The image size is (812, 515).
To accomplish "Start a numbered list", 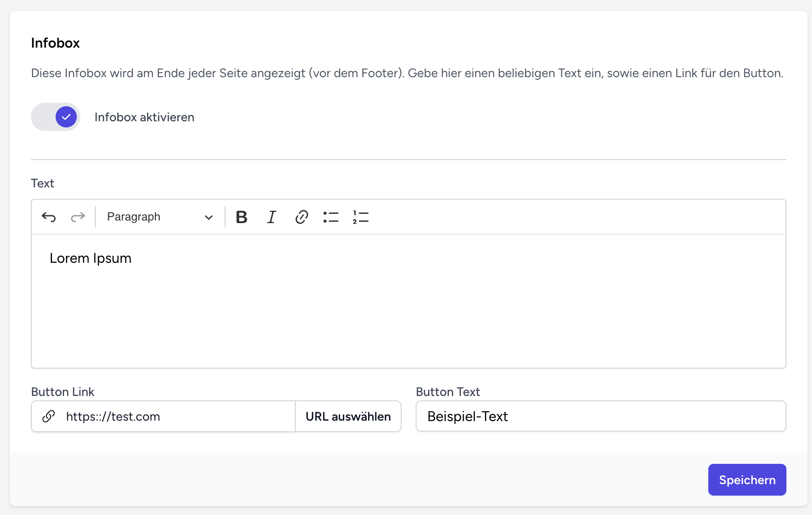I will pyautogui.click(x=361, y=217).
